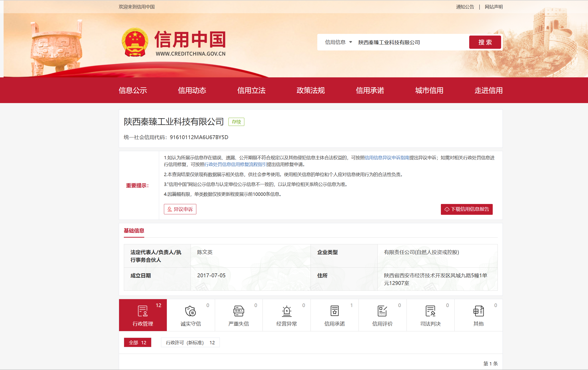
Task: Click the 司法判决 gavel icon
Action: (x=430, y=311)
